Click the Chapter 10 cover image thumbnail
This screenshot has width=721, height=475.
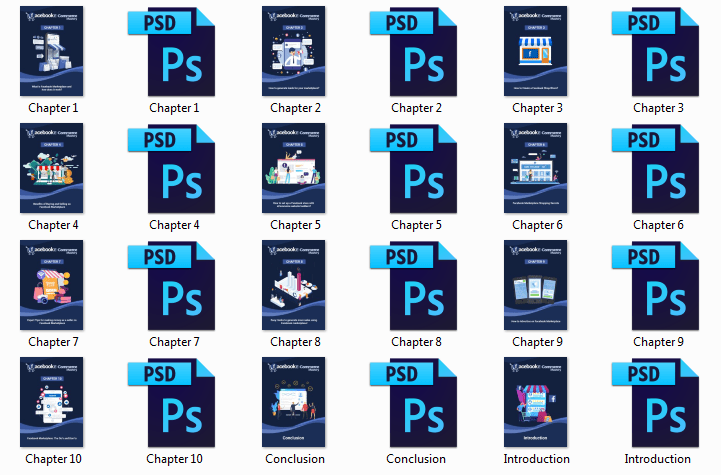point(53,402)
